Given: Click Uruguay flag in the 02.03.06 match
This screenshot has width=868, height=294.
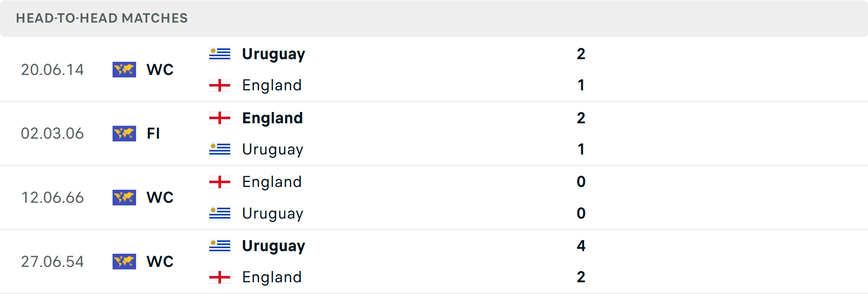Looking at the screenshot, I should point(220,149).
